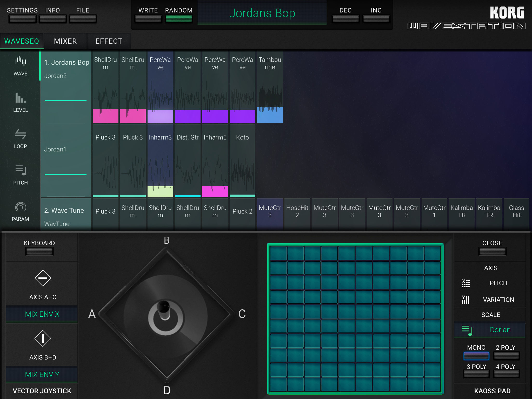The image size is (532, 399).
Task: Click the AXIS A-C diamond icon
Action: [x=43, y=278]
